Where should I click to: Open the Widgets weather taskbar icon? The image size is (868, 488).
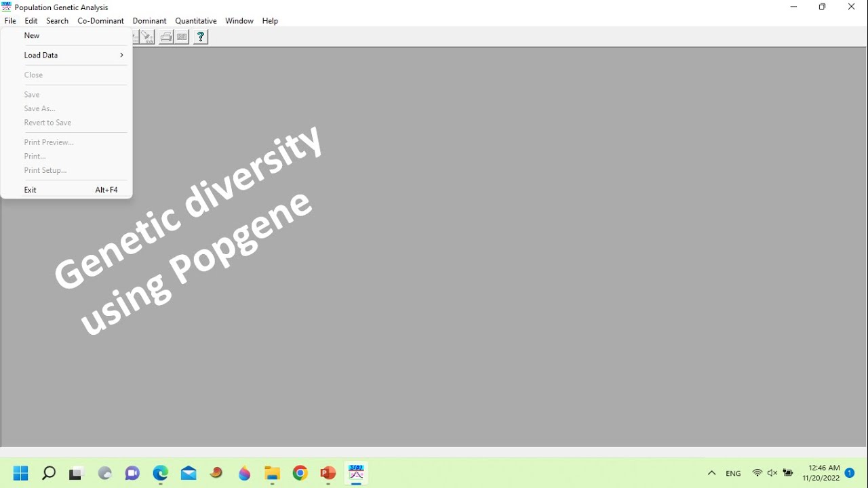pyautogui.click(x=104, y=473)
